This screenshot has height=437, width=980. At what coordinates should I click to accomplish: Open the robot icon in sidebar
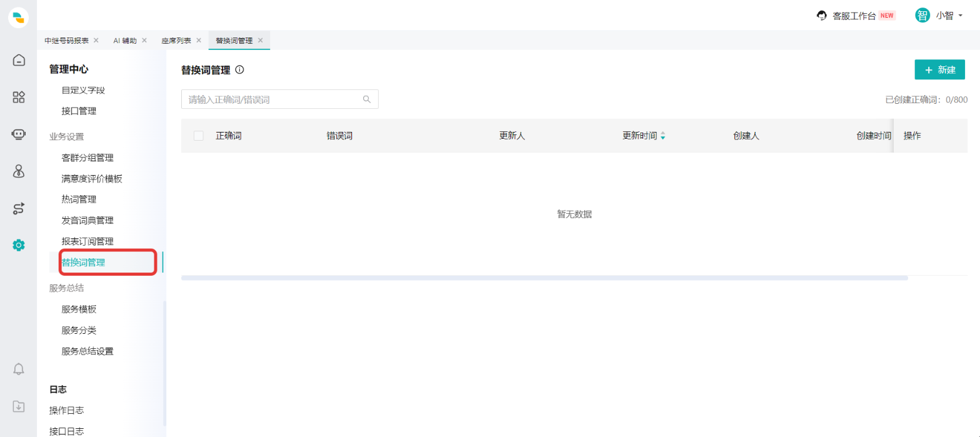click(19, 134)
